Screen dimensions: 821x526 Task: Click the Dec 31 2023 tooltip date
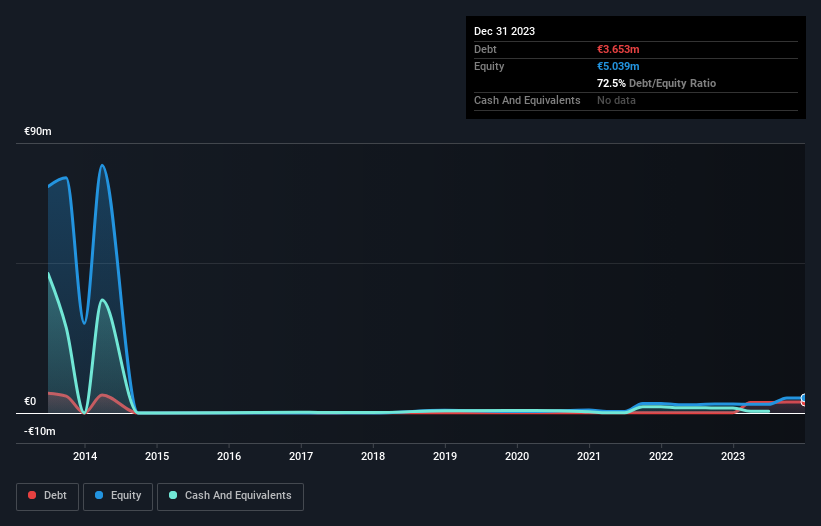coord(504,31)
